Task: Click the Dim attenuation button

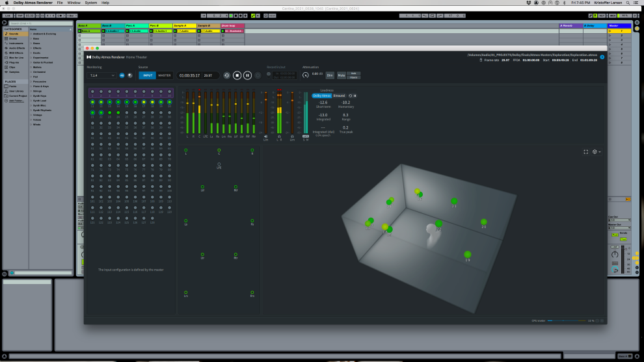Action: click(x=330, y=75)
